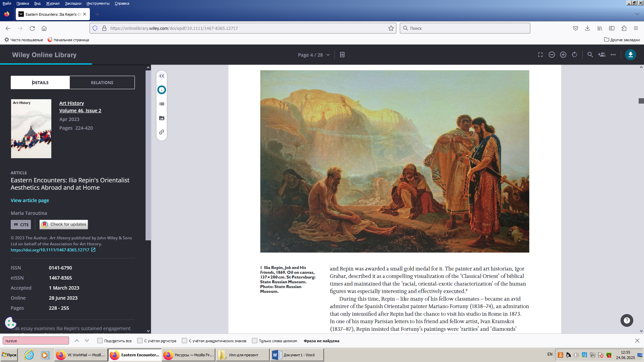Viewport: 644px width, 362px height.
Task: Switch to the Relations tab
Action: (x=102, y=82)
